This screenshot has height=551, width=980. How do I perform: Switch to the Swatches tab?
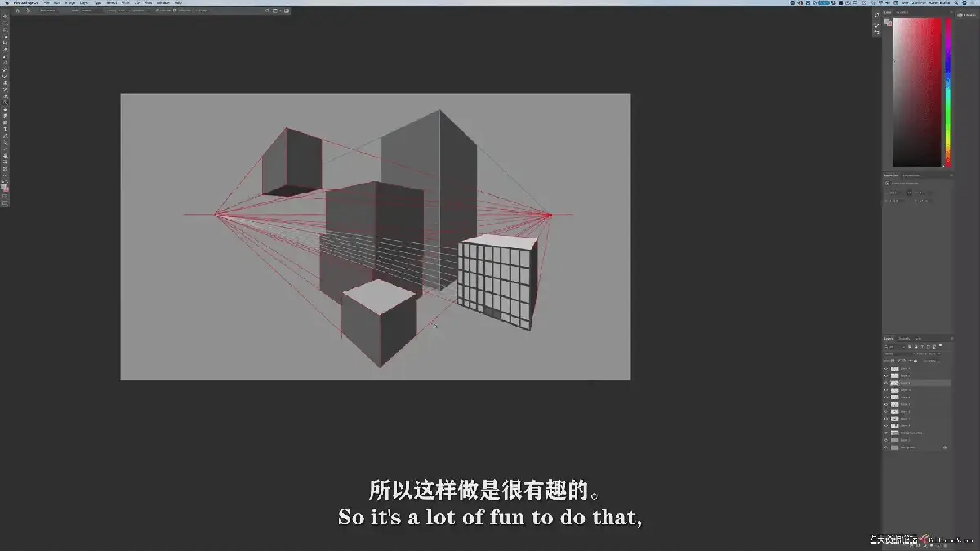[x=902, y=12]
